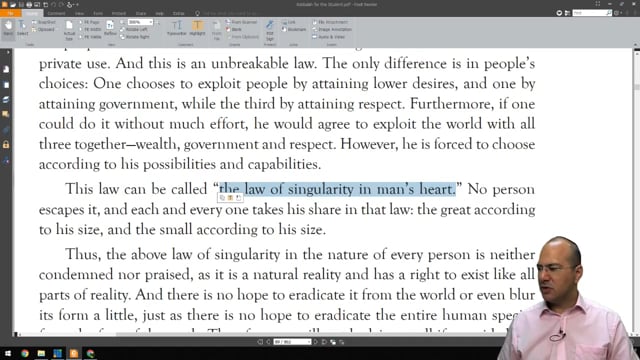Click the Tell me search box

(x=229, y=13)
